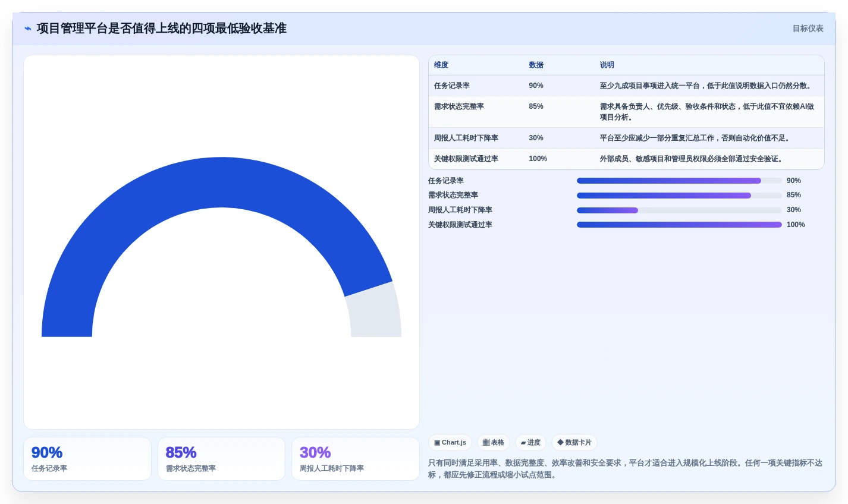This screenshot has height=504, width=848.
Task: Open the 90% 任务记录率 data card
Action: click(87, 459)
